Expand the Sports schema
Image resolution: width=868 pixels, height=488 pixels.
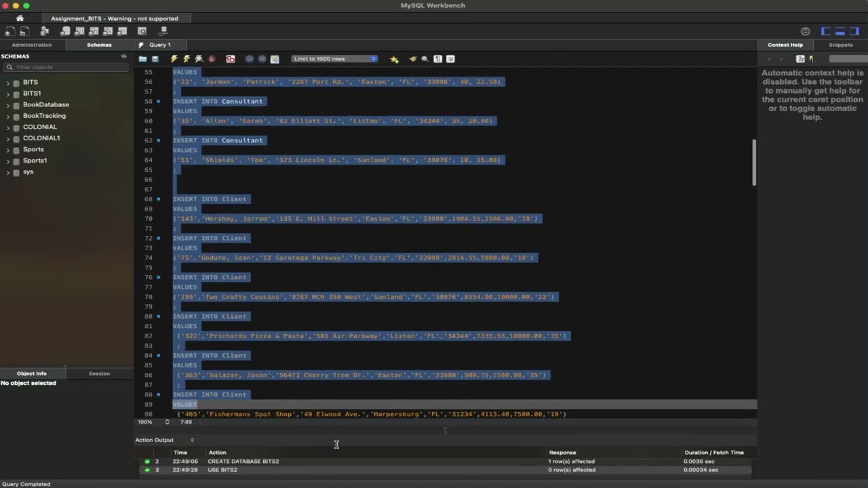coord(8,150)
